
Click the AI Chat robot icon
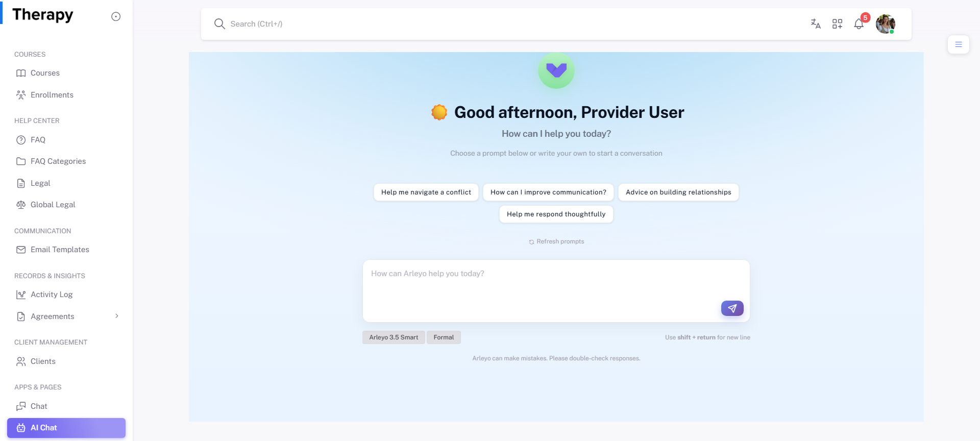(x=21, y=428)
